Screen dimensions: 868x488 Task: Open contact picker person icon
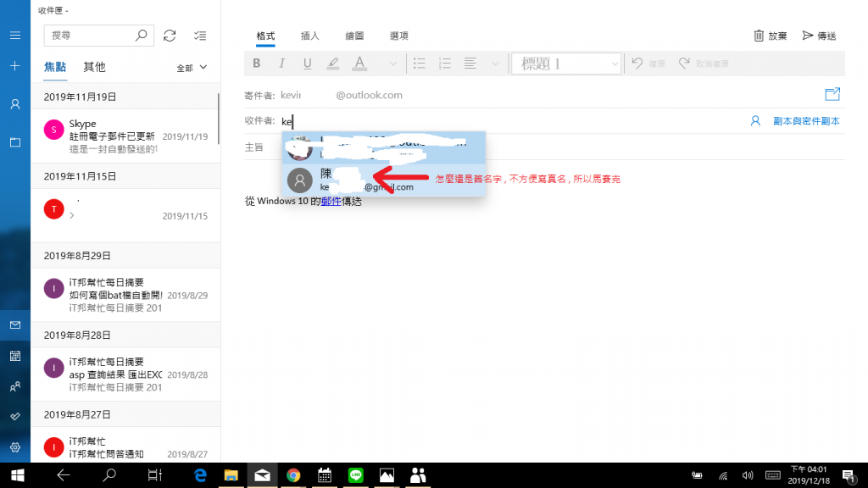[x=755, y=120]
